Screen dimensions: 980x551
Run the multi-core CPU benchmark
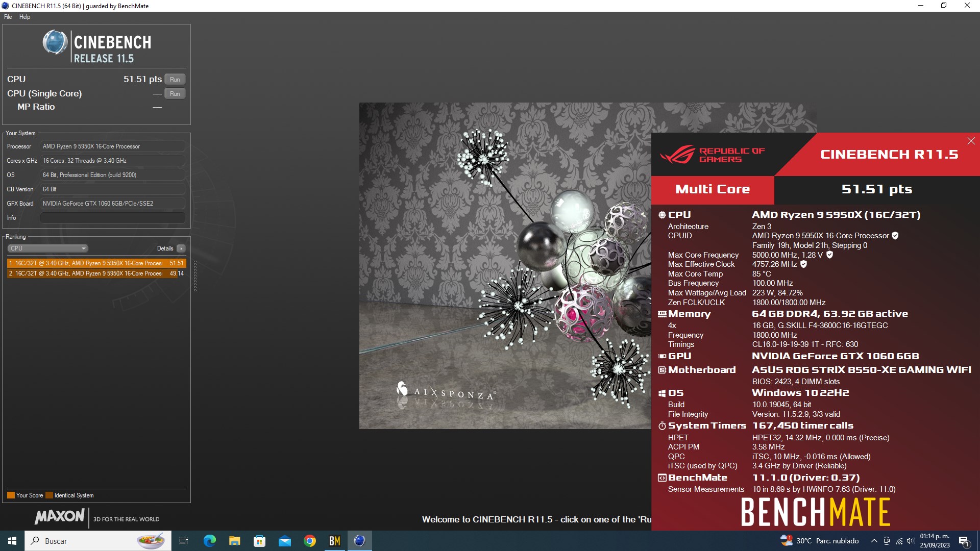(175, 80)
